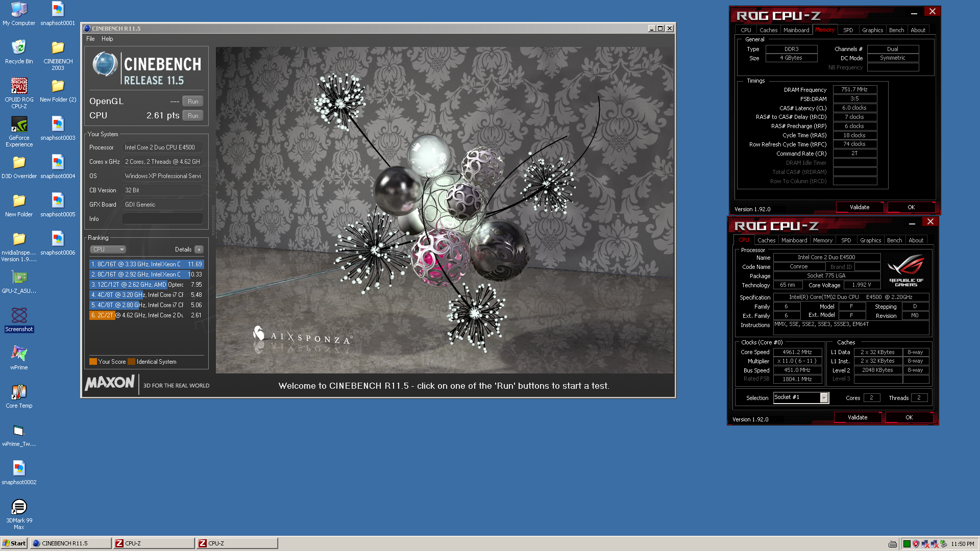
Task: Open Recycle Bin desktop icon
Action: [x=19, y=52]
